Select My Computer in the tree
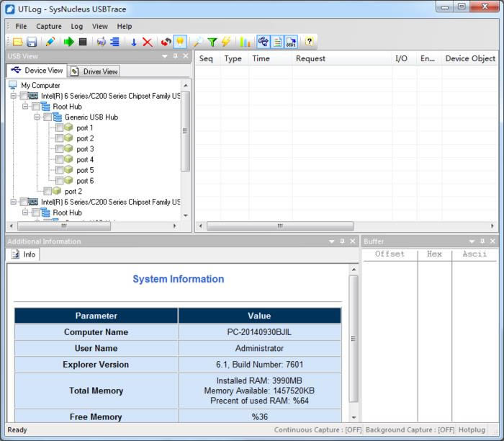This screenshot has width=504, height=441. pyautogui.click(x=40, y=85)
